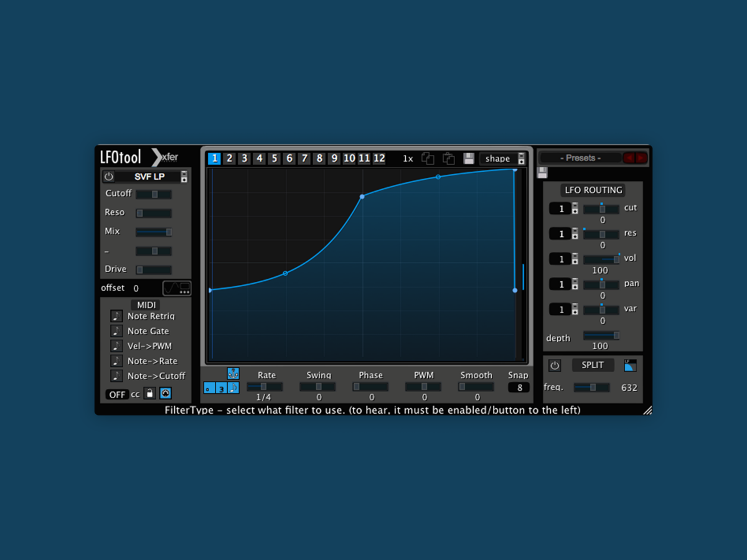Viewport: 747px width, 560px height.
Task: Click the previous preset red arrow
Action: point(629,158)
